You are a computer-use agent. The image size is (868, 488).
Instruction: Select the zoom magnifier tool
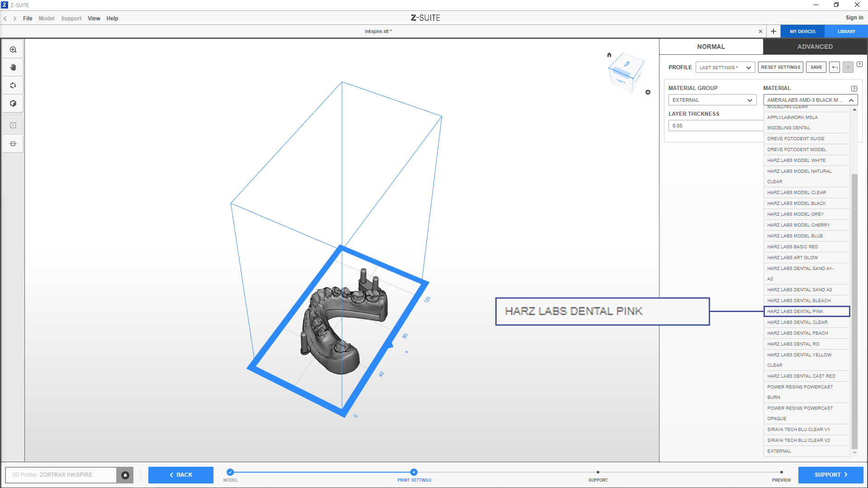pos(13,50)
